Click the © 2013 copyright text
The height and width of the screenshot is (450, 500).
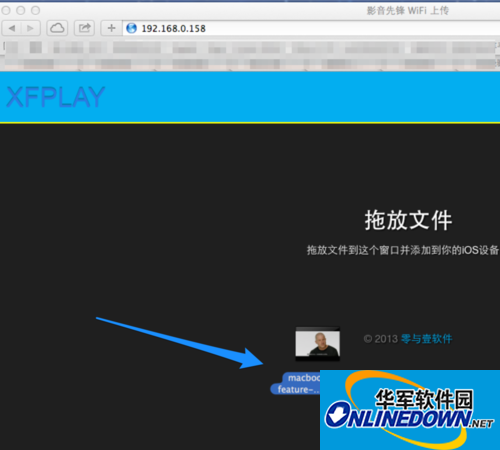[x=381, y=339]
